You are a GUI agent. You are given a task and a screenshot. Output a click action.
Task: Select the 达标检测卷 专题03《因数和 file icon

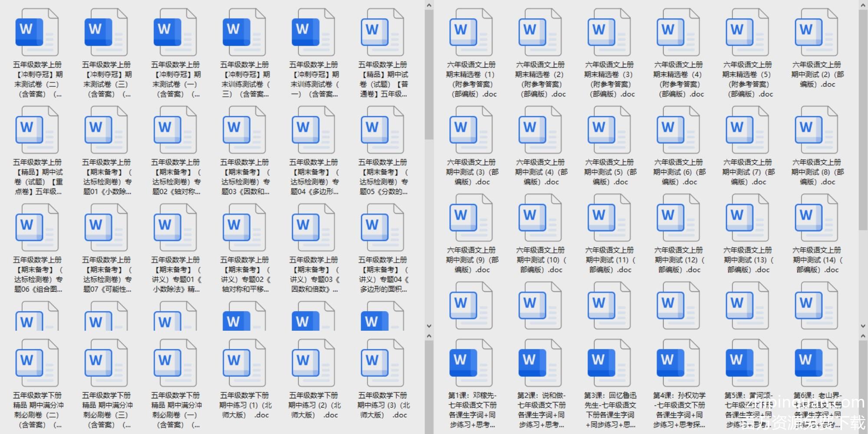(x=244, y=130)
